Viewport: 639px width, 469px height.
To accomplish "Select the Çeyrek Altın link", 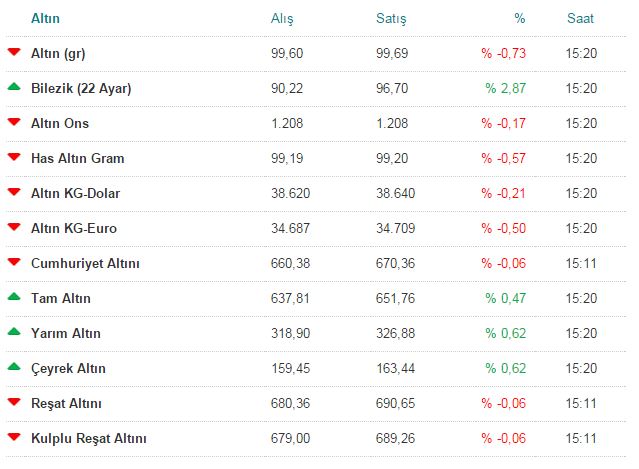I will 68,368.
